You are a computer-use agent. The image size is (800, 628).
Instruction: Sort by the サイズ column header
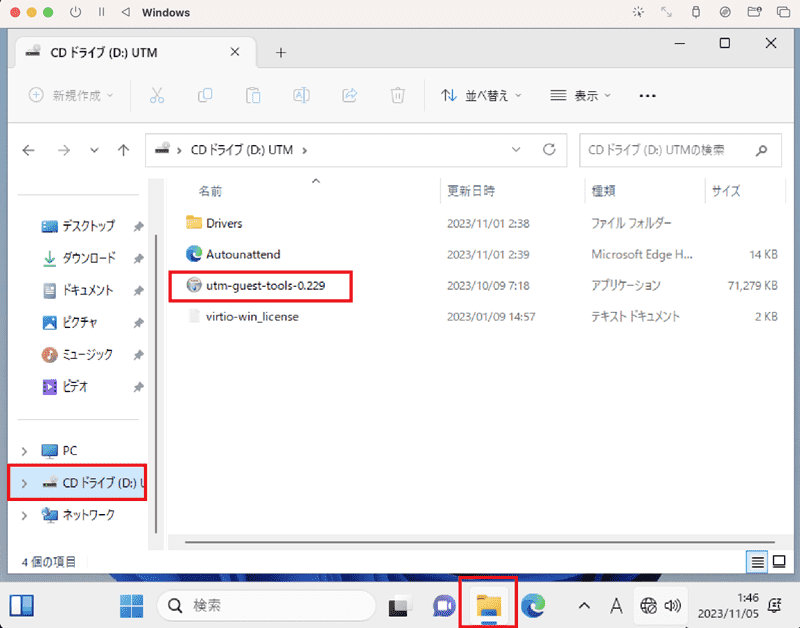726,191
